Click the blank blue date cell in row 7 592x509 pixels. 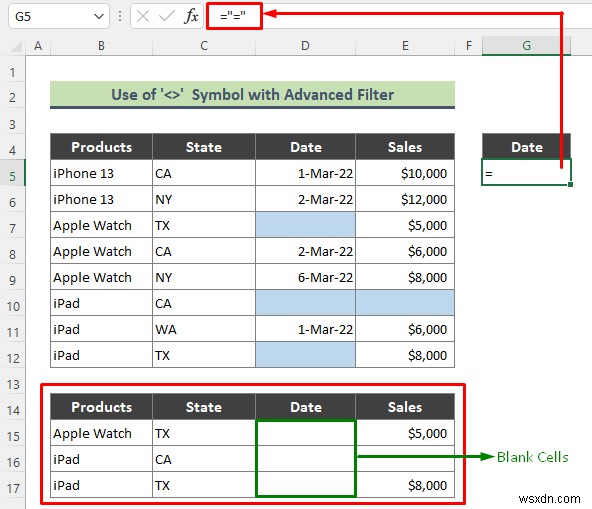point(305,225)
